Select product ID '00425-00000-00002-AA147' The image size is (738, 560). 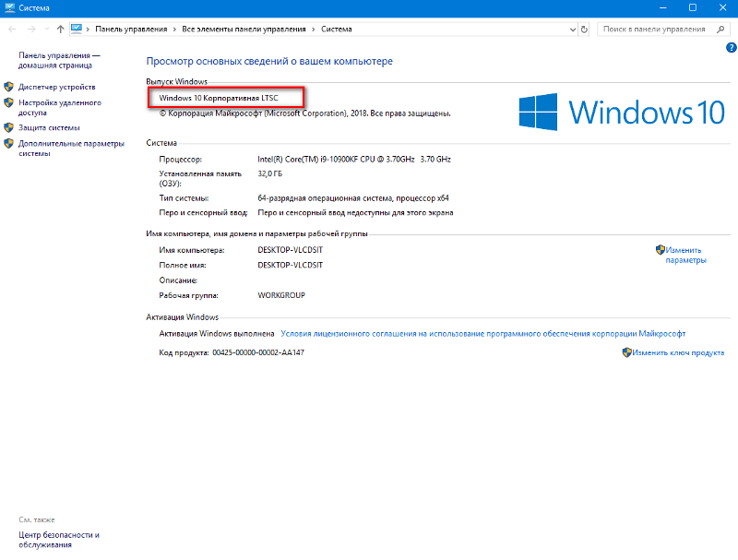click(258, 352)
